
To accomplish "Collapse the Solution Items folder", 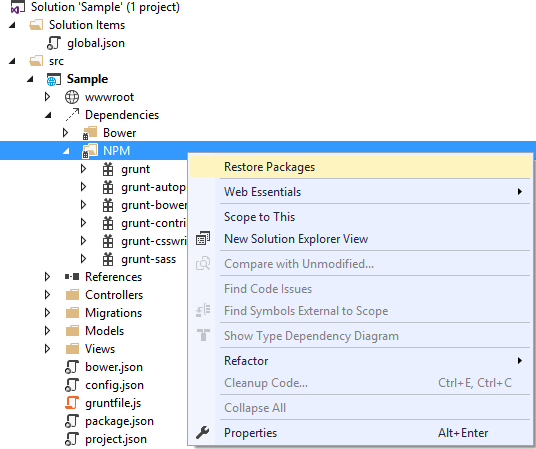I will (12, 25).
